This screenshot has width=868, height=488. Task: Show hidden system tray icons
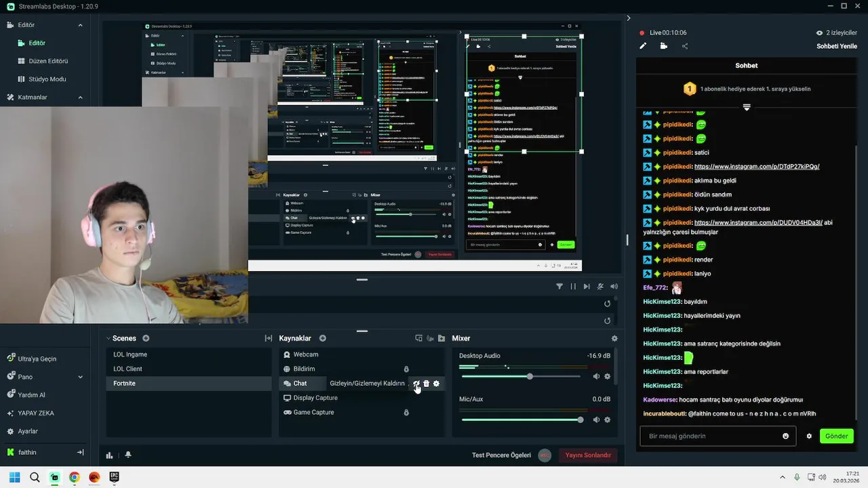click(x=782, y=477)
